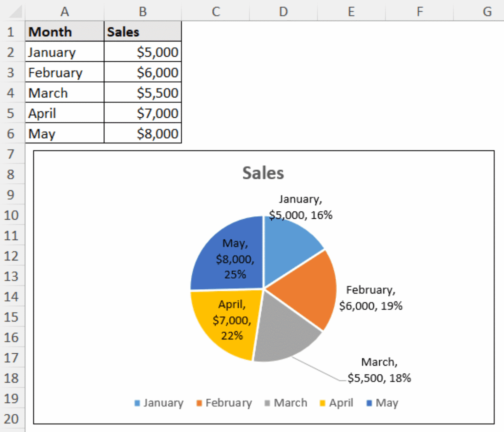This screenshot has height=432, width=504.
Task: Click April legend entry
Action: click(x=336, y=403)
